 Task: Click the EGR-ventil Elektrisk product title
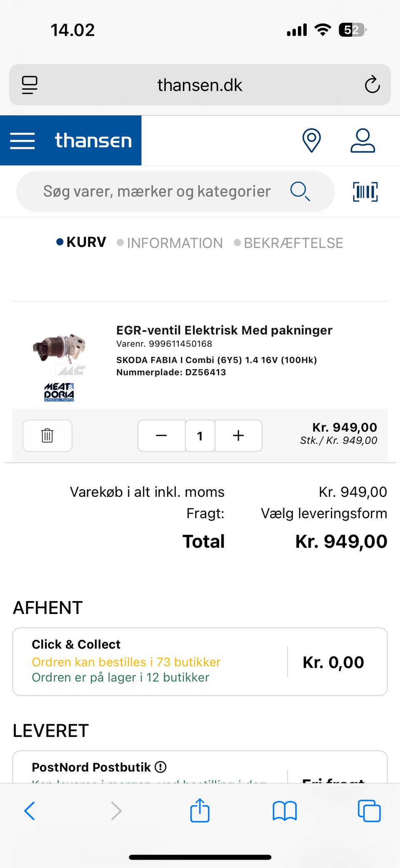[224, 330]
